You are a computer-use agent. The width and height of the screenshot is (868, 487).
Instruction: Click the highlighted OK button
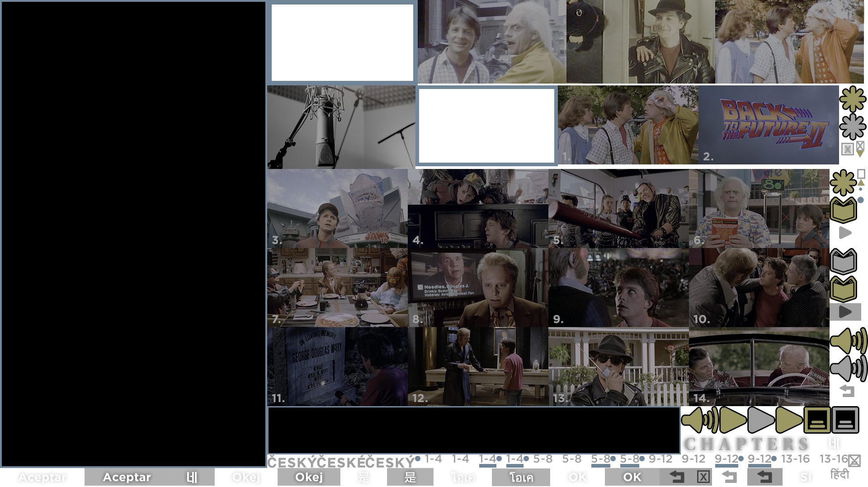(632, 477)
